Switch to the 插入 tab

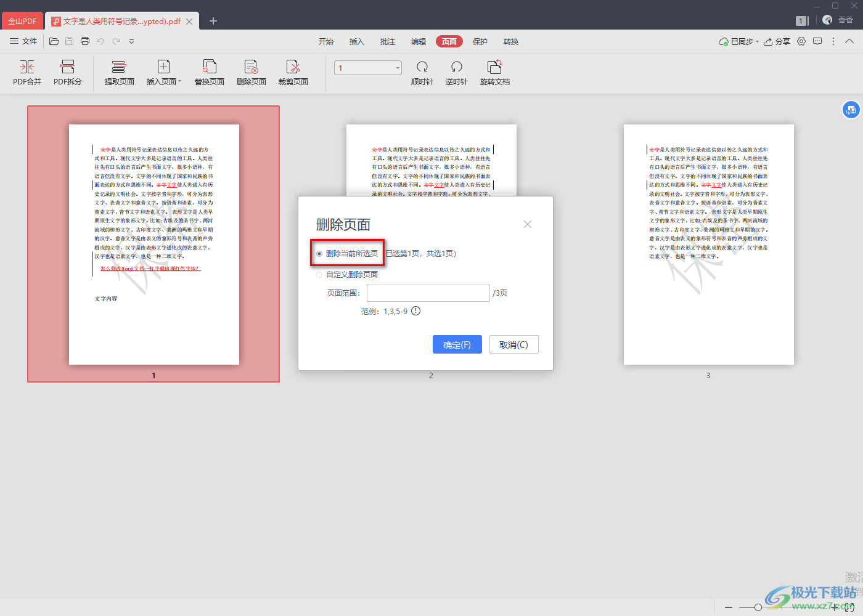point(357,41)
